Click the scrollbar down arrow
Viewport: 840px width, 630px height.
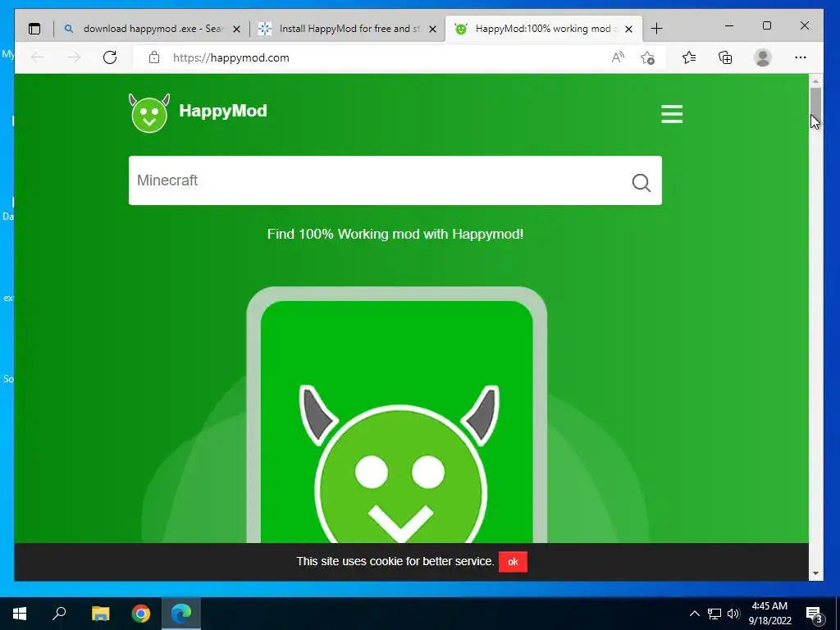815,573
